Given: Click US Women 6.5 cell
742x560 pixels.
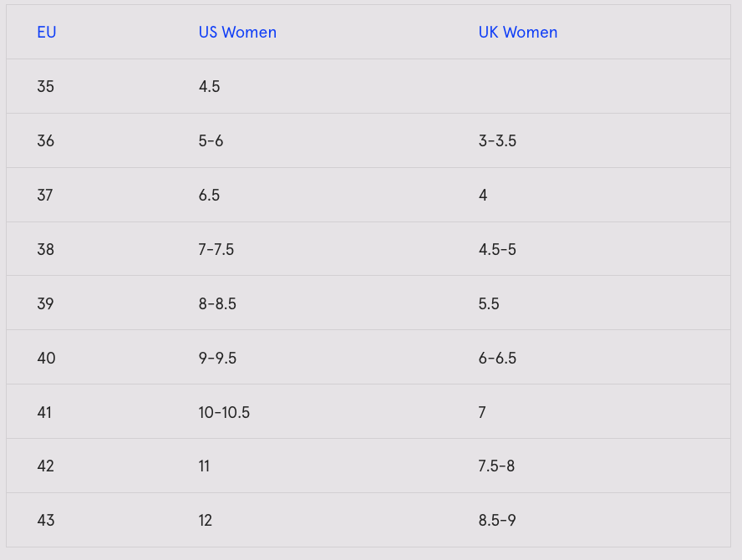Looking at the screenshot, I should (x=209, y=195).
